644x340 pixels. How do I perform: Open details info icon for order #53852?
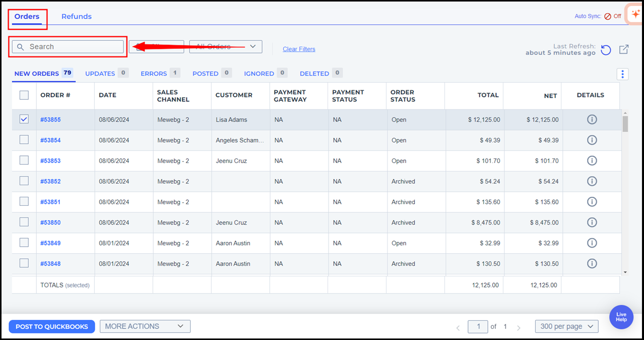(x=592, y=181)
